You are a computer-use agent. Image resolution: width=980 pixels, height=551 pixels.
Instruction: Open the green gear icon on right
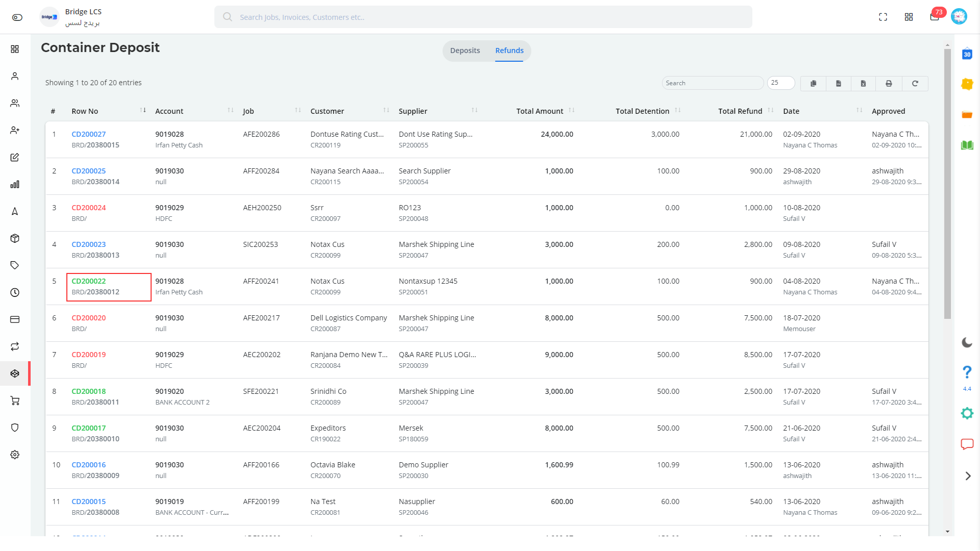pyautogui.click(x=967, y=413)
